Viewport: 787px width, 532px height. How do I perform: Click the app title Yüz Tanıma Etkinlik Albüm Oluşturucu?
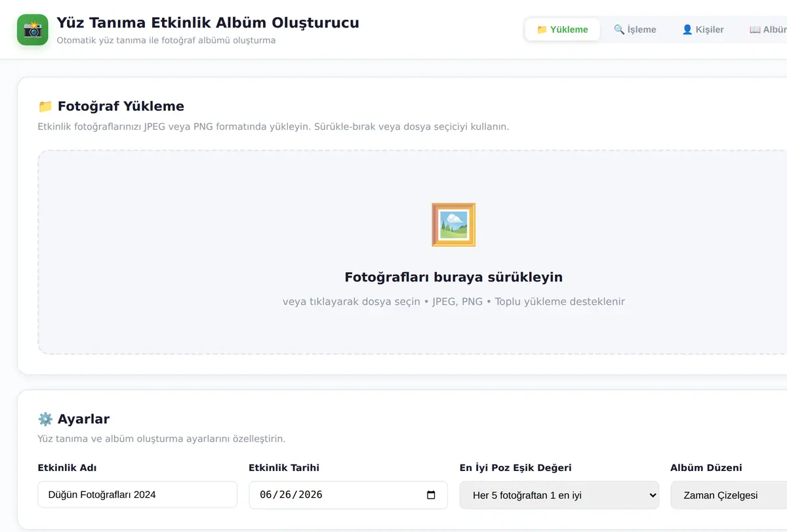point(208,23)
